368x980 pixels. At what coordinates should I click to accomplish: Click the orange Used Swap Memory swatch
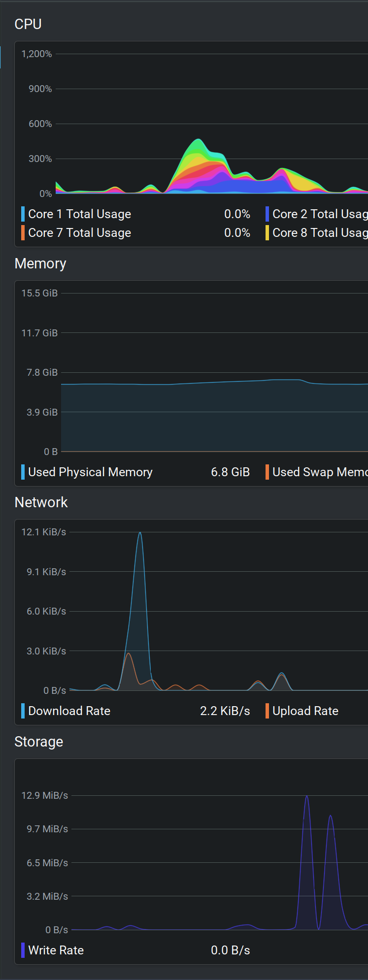267,472
